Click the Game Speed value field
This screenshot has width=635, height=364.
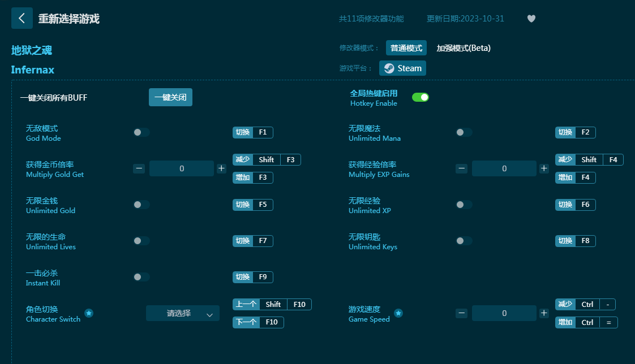(x=504, y=313)
